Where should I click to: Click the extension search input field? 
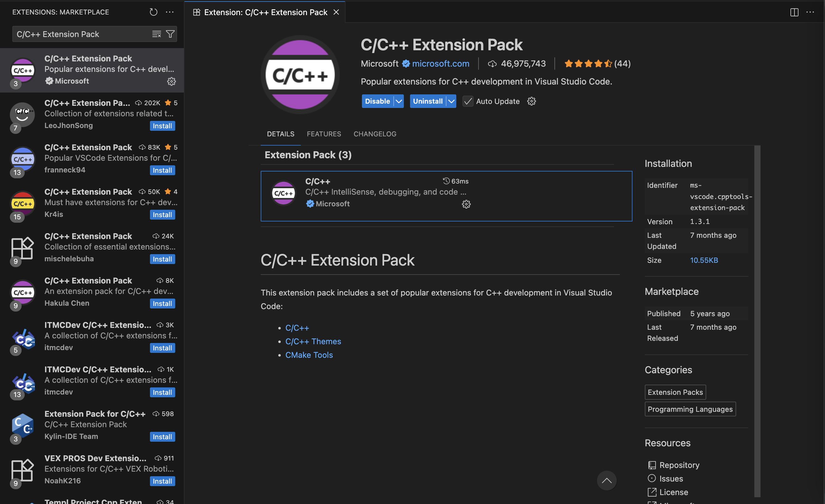pyautogui.click(x=80, y=34)
